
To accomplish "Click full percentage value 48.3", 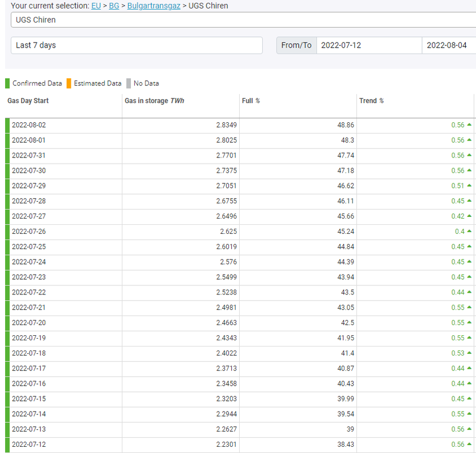I will click(x=347, y=140).
